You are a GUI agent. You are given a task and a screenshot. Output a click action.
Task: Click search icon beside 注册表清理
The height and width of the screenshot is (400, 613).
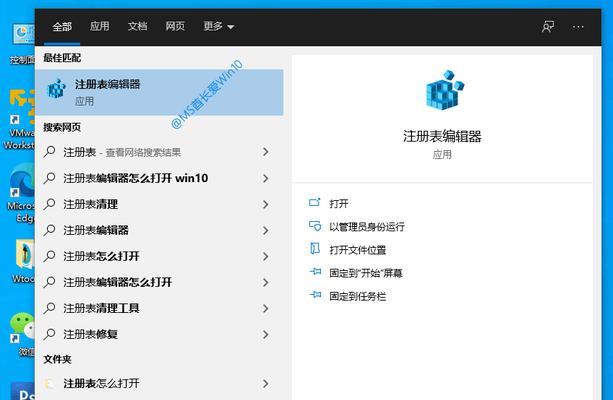(50, 204)
